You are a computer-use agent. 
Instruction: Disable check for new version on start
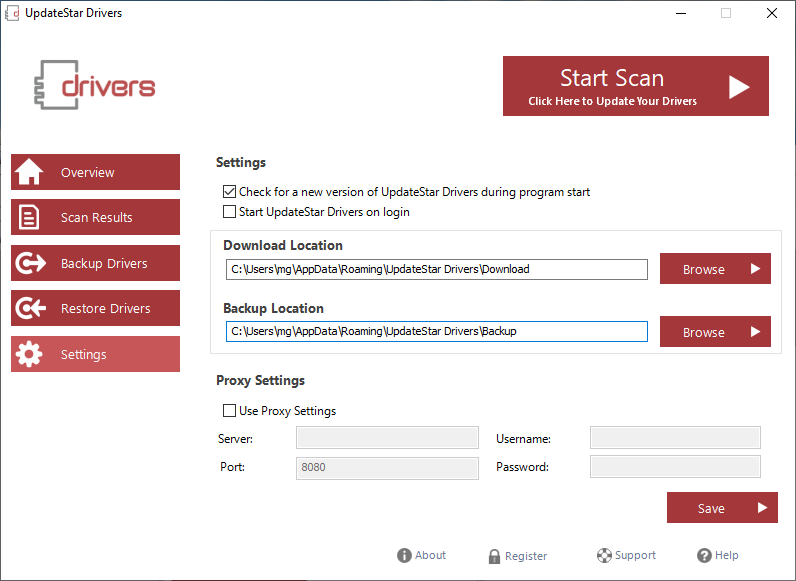tap(230, 192)
